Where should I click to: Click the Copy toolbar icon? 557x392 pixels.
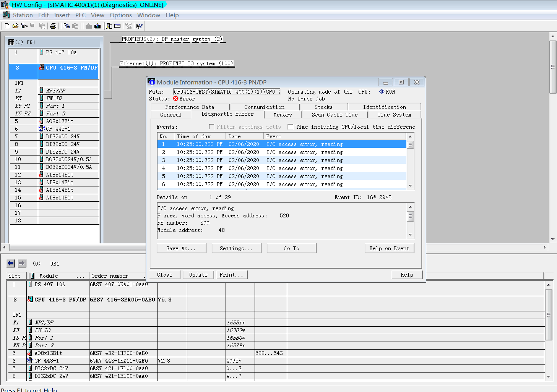coord(67,26)
